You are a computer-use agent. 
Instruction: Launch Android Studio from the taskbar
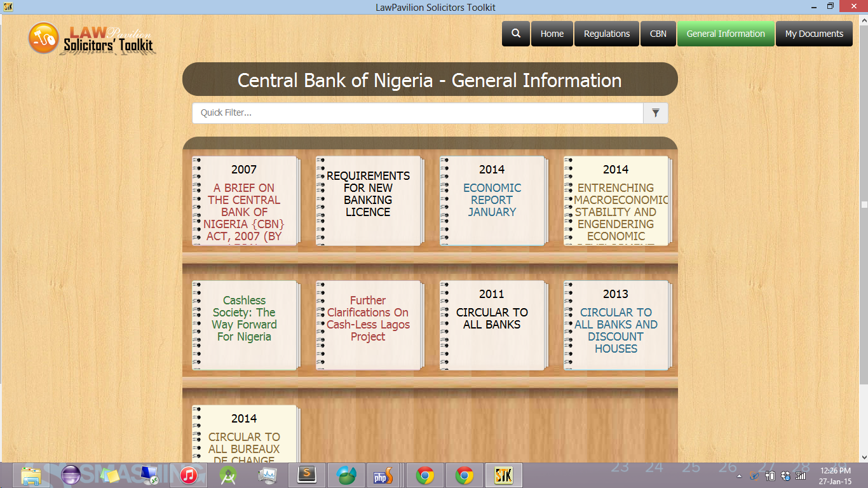tap(228, 475)
